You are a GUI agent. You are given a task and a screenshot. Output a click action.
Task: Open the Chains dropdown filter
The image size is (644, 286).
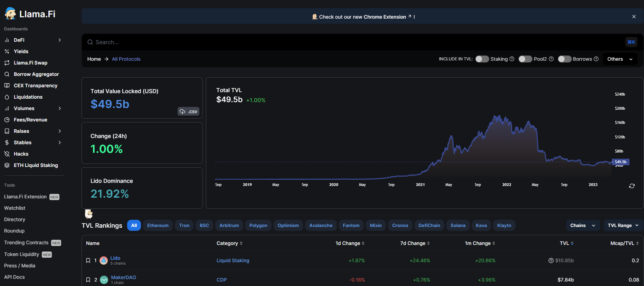(x=583, y=225)
